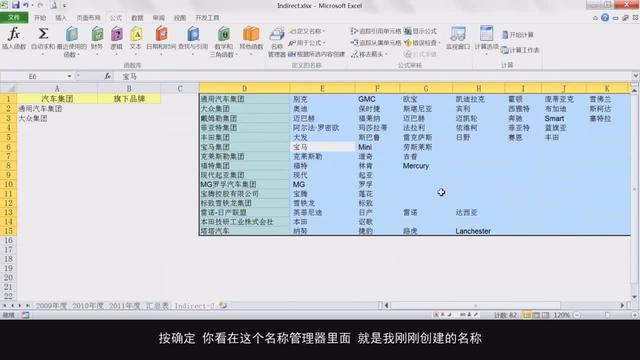Image resolution: width=640 pixels, height=360 pixels.
Task: Open the Name Manager (名称管理器)
Action: tap(277, 41)
